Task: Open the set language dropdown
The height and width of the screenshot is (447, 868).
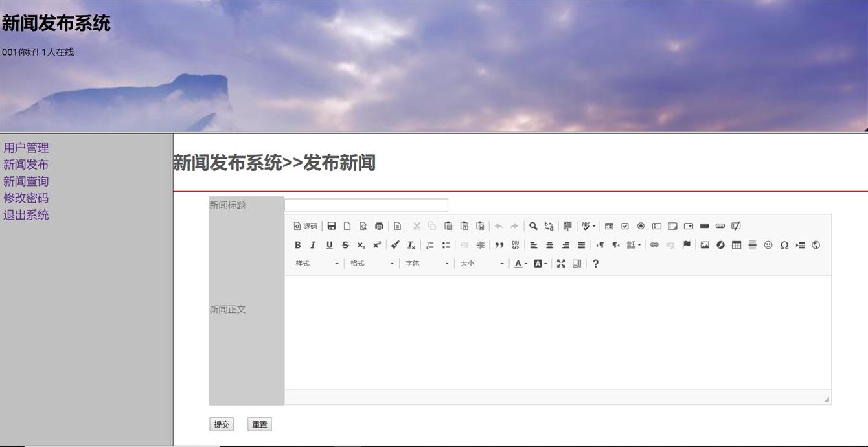Action: pyautogui.click(x=633, y=245)
